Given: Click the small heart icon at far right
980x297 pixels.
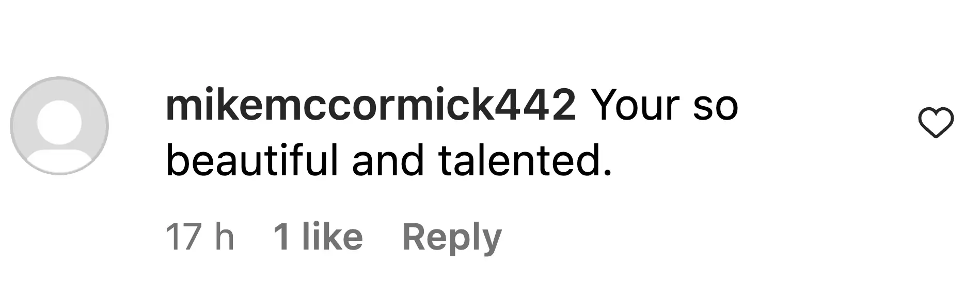Looking at the screenshot, I should pos(936,123).
